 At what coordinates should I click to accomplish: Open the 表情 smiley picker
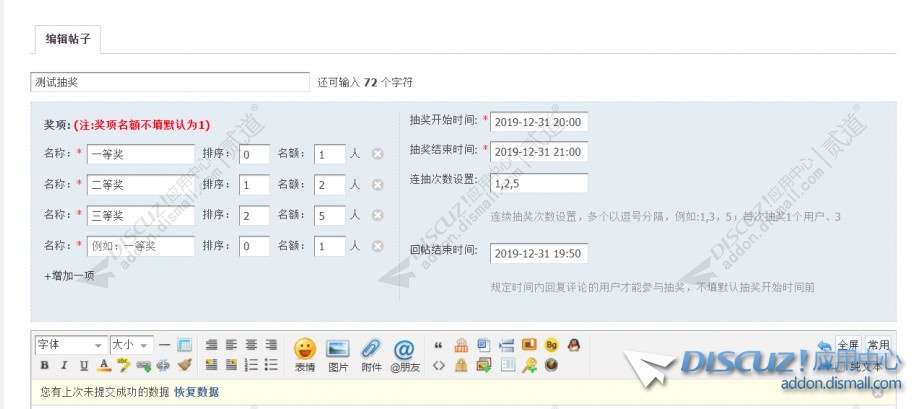click(305, 355)
